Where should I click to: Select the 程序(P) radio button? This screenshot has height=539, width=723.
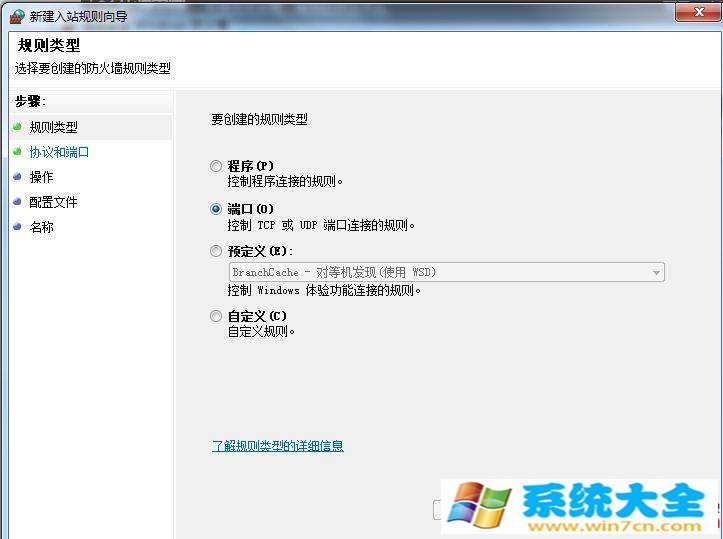215,166
